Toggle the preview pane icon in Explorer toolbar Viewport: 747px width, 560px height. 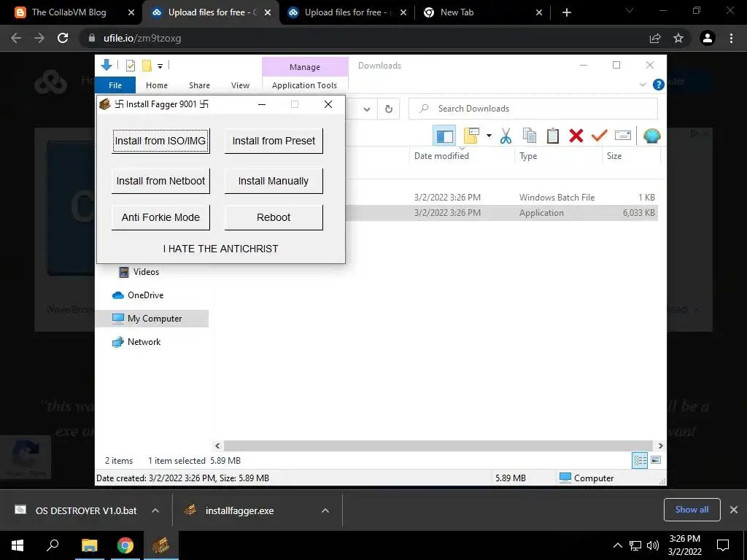(x=444, y=136)
